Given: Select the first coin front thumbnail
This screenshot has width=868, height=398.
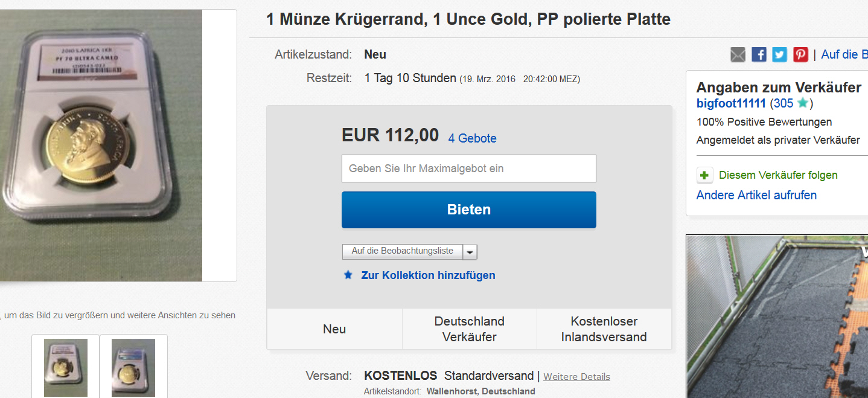Looking at the screenshot, I should pyautogui.click(x=66, y=366).
